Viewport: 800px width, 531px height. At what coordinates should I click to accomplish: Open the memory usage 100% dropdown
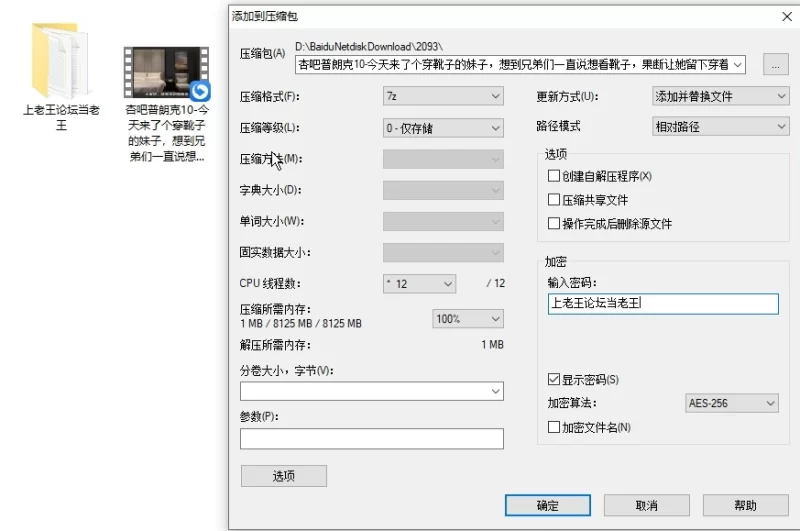(x=467, y=319)
